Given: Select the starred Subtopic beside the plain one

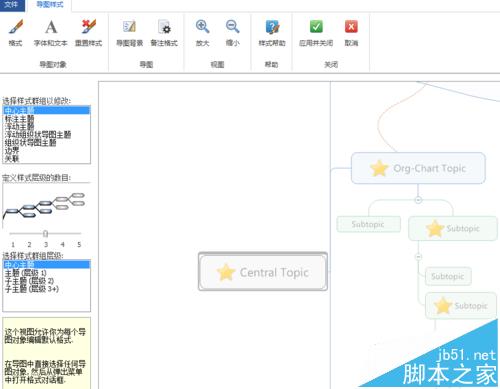Looking at the screenshot, I should (x=453, y=228).
